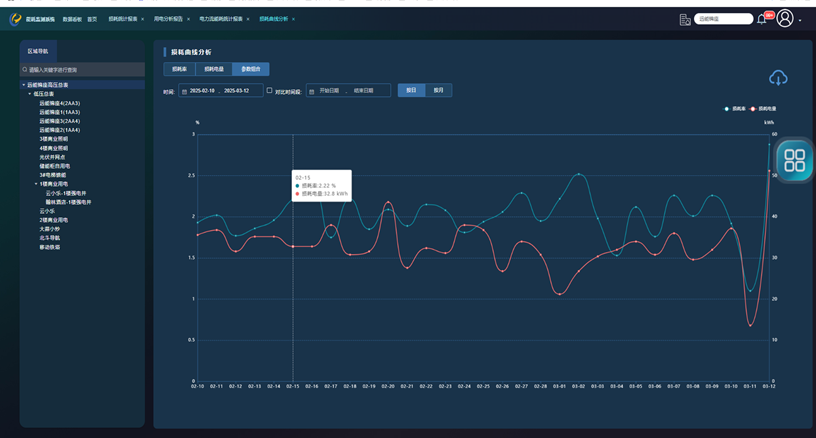This screenshot has width=816, height=438.
Task: Collapse the 1楼商业用电 tree node
Action: 36,184
